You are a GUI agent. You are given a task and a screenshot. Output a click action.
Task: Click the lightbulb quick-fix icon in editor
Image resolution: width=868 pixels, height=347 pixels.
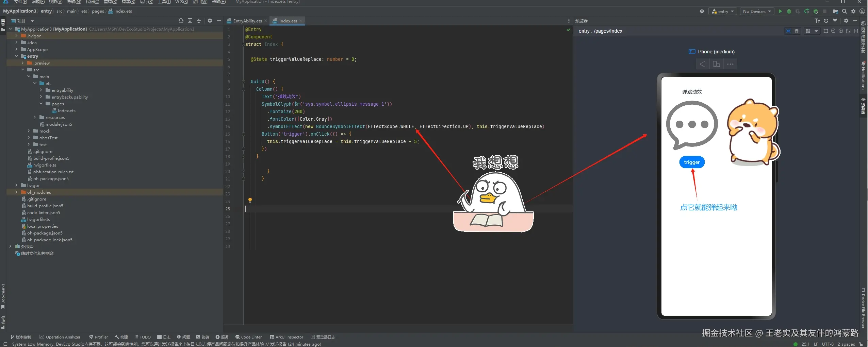250,200
